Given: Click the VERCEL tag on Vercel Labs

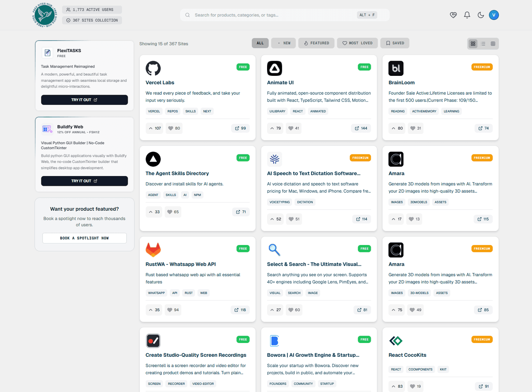Looking at the screenshot, I should pos(154,111).
